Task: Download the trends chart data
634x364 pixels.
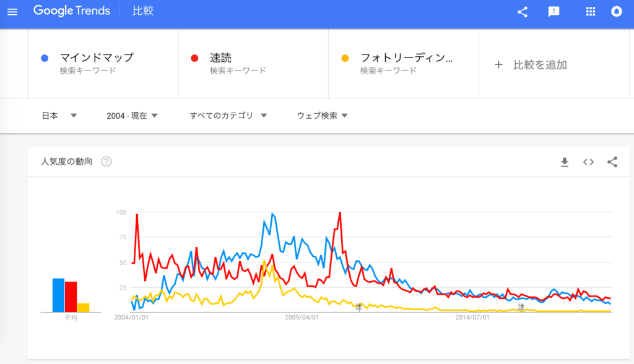Action: pos(564,162)
